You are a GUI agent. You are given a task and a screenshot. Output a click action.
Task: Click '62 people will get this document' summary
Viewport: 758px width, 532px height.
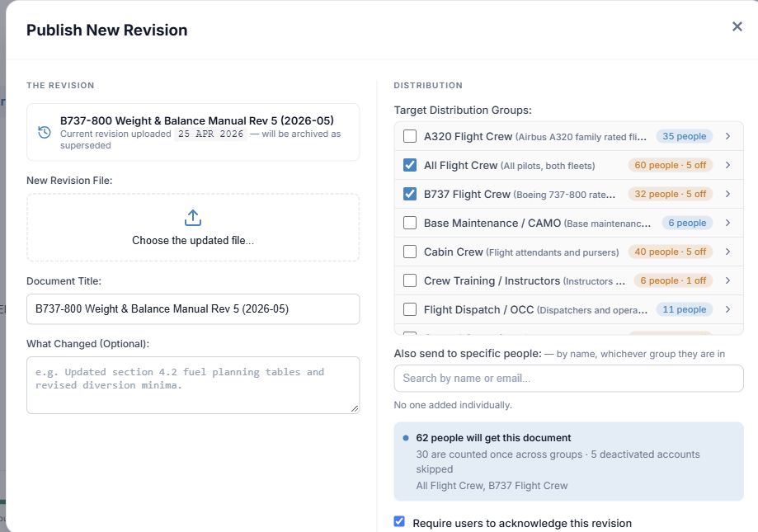(x=493, y=438)
